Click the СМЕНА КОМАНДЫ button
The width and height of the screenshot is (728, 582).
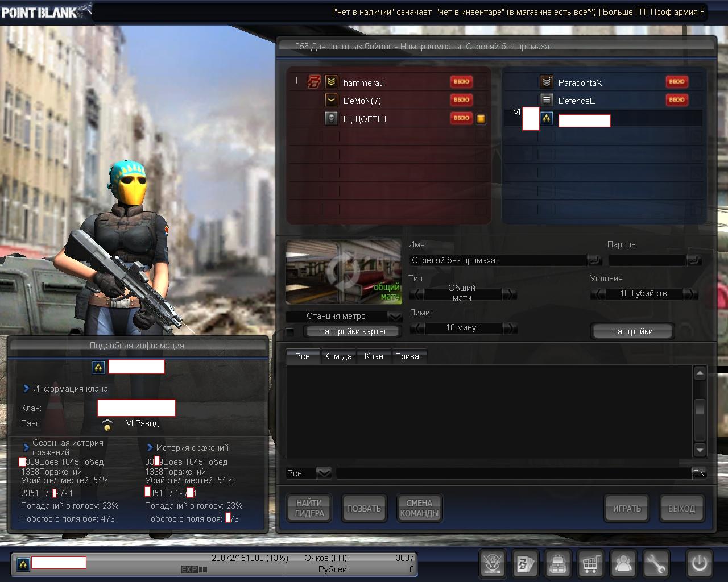pos(419,508)
